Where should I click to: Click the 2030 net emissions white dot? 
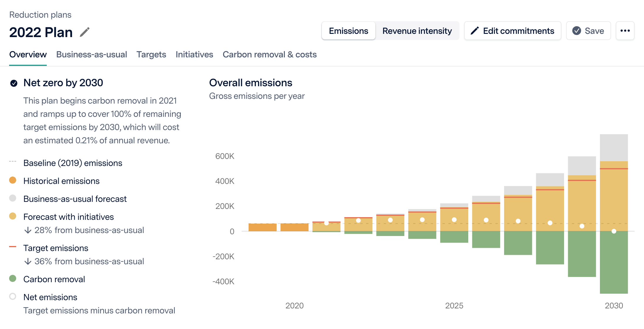coord(614,231)
